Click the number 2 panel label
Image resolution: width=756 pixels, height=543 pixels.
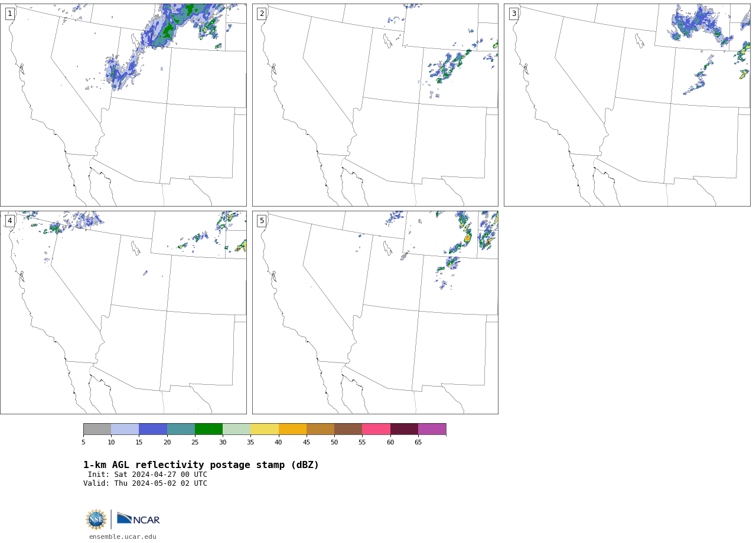point(262,14)
